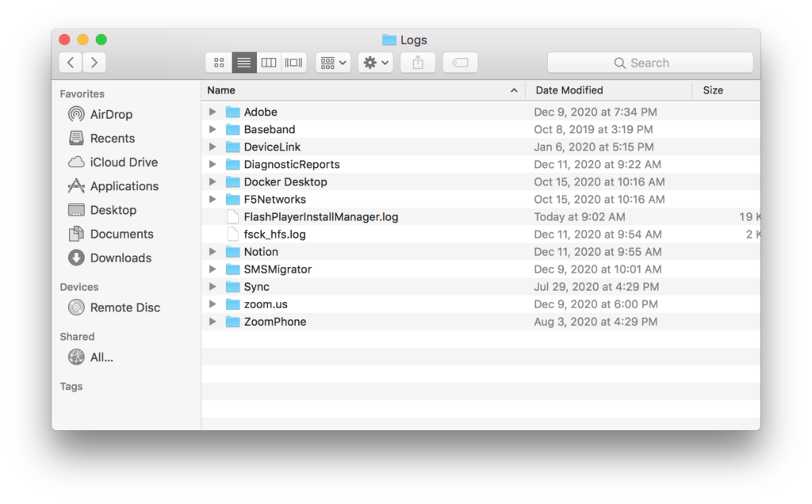The height and width of the screenshot is (504, 812).
Task: Open Applications from the sidebar
Action: (x=124, y=186)
